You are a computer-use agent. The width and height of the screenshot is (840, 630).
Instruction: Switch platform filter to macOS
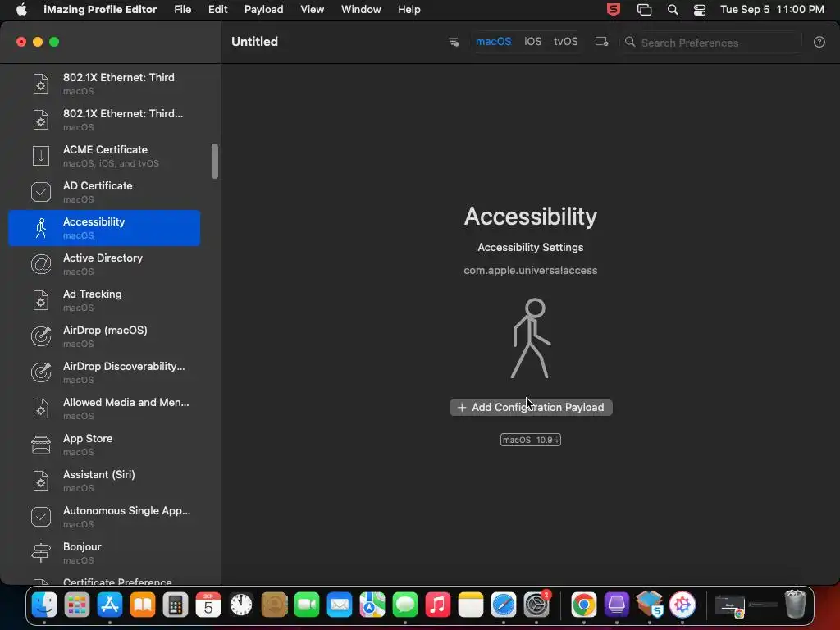pyautogui.click(x=493, y=42)
